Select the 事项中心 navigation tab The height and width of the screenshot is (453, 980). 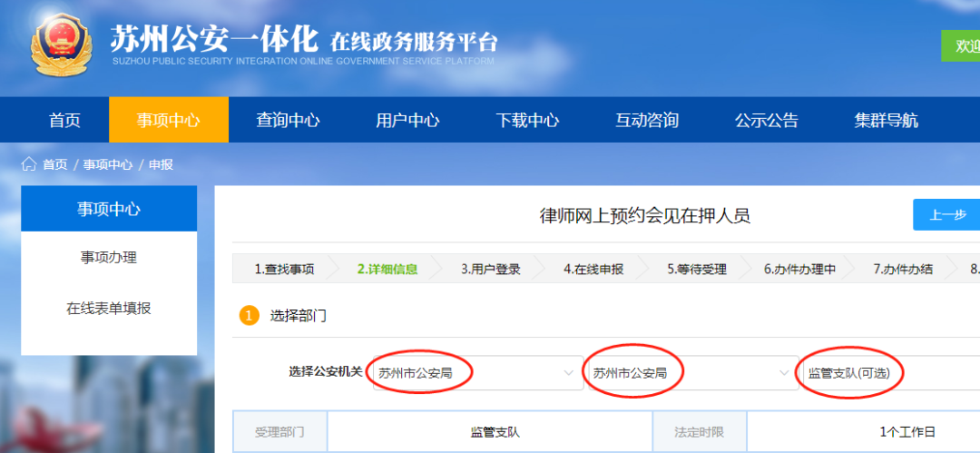tap(169, 120)
